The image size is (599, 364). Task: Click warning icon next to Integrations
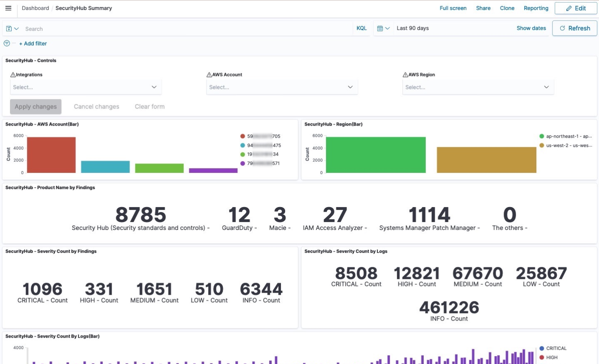click(13, 75)
